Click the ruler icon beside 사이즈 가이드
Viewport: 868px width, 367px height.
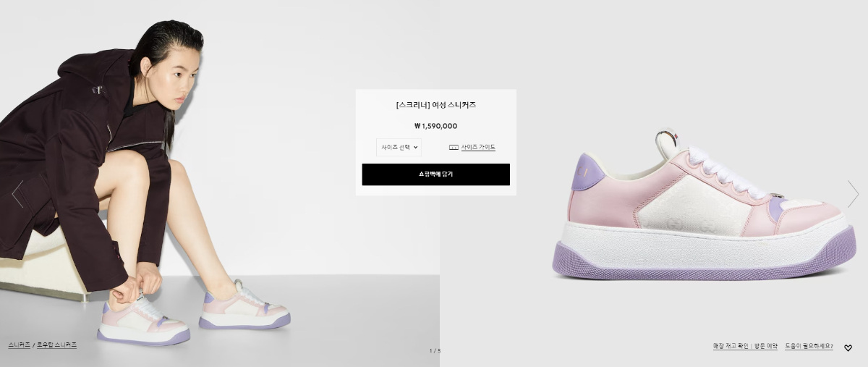(x=454, y=147)
